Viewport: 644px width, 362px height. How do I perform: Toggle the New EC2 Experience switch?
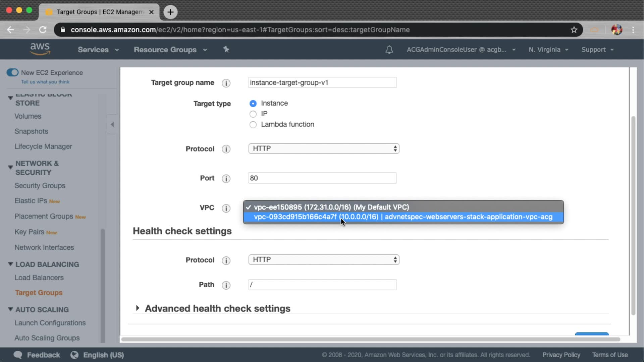tap(13, 72)
